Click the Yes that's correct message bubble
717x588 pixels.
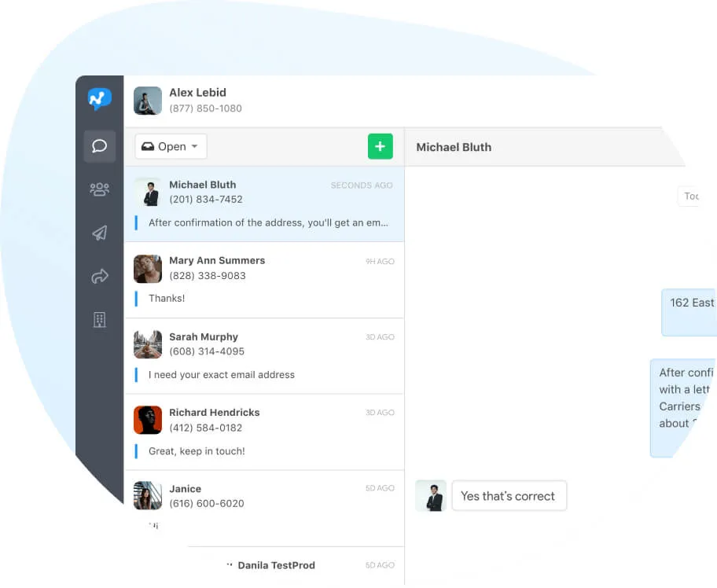pos(509,495)
